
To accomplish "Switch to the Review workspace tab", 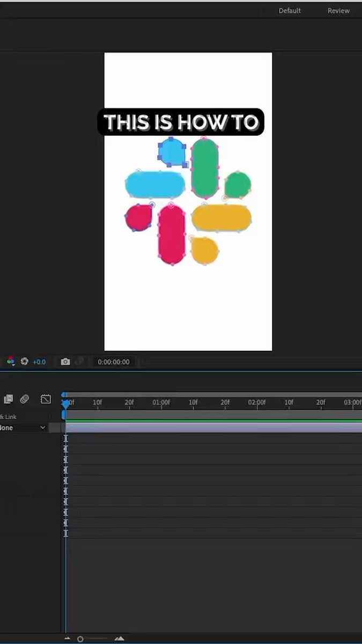I will (338, 11).
